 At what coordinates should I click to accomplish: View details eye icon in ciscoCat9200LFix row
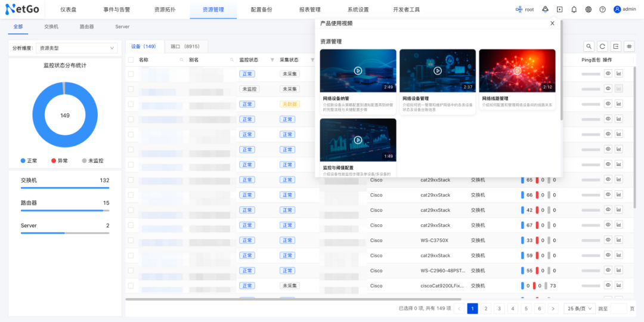[x=608, y=285]
